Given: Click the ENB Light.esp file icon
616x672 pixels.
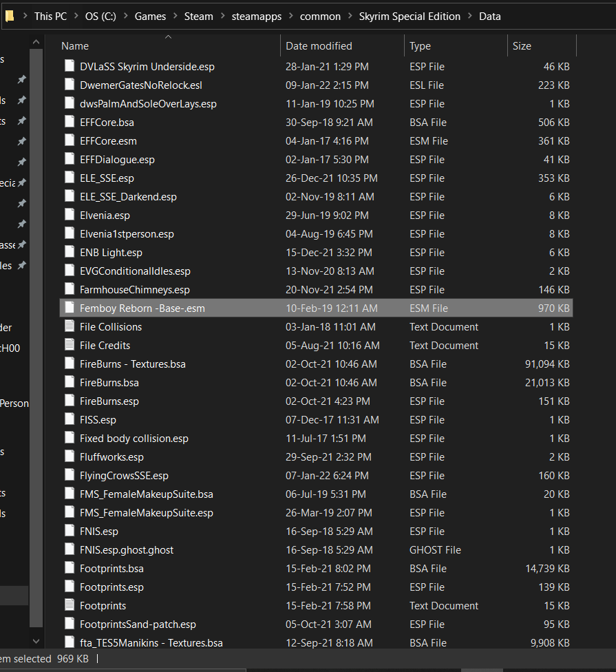Looking at the screenshot, I should point(70,251).
